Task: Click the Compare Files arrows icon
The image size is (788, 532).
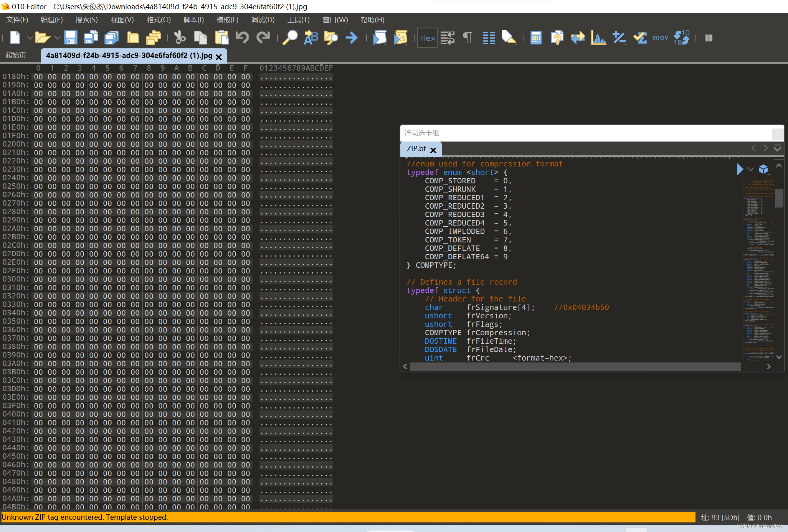Action: pos(578,38)
